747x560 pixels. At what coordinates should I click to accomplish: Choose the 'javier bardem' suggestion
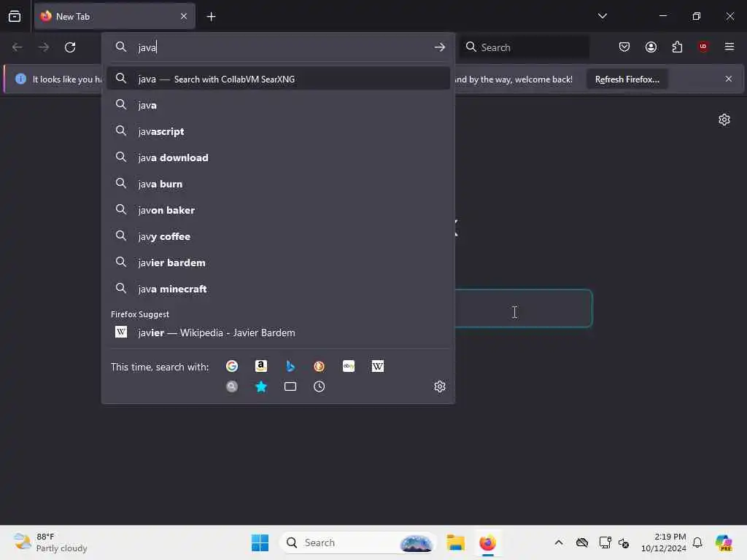pos(278,262)
